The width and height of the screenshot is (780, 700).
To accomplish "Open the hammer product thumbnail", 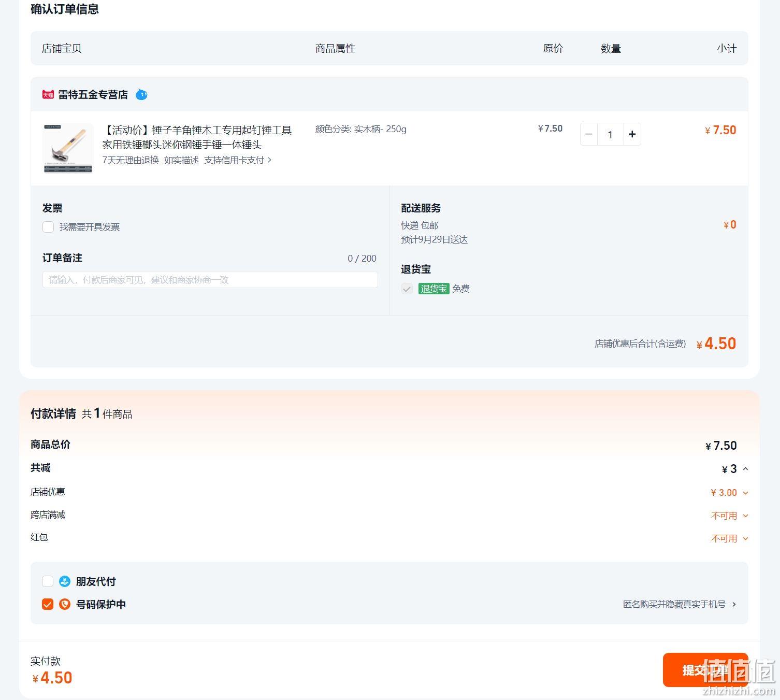I will 68,148.
